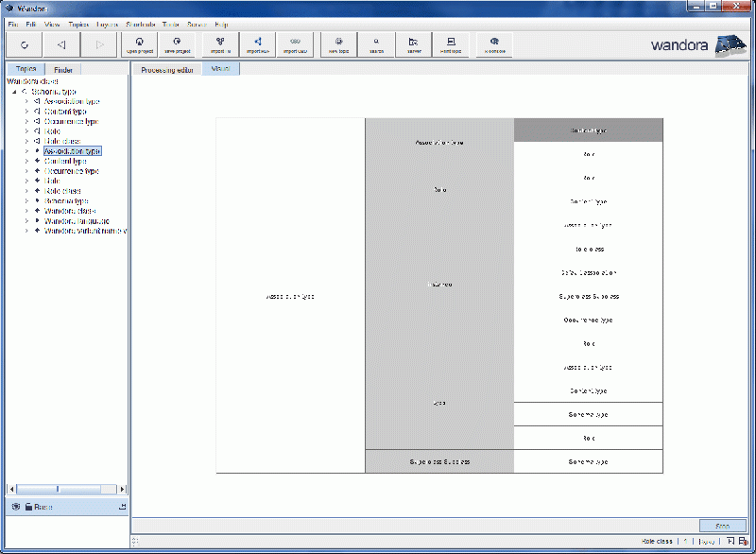This screenshot has width=756, height=554.
Task: Click the search toolbar icon
Action: tap(376, 44)
